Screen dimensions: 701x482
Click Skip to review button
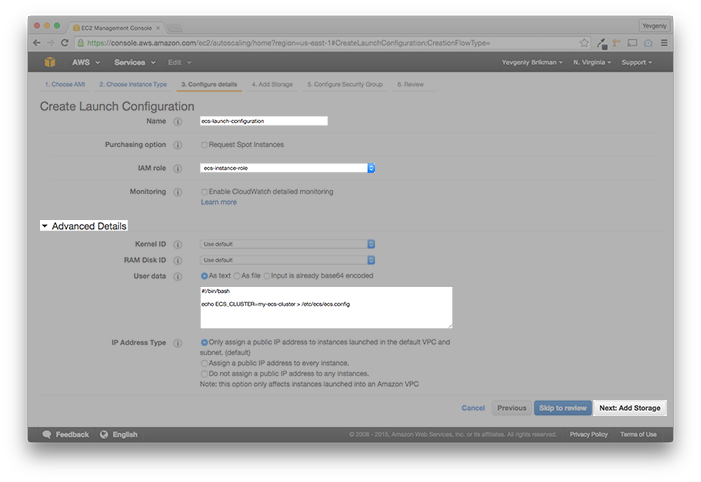(x=563, y=408)
